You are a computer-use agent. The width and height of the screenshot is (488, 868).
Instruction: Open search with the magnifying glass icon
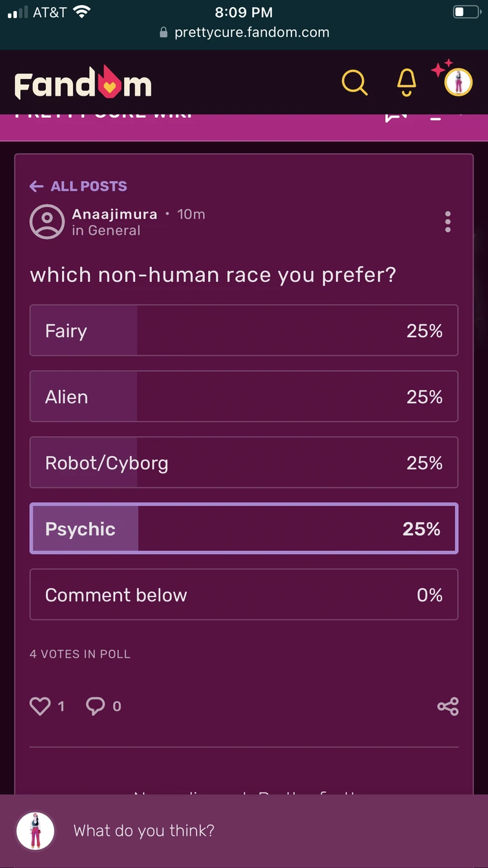pos(354,82)
